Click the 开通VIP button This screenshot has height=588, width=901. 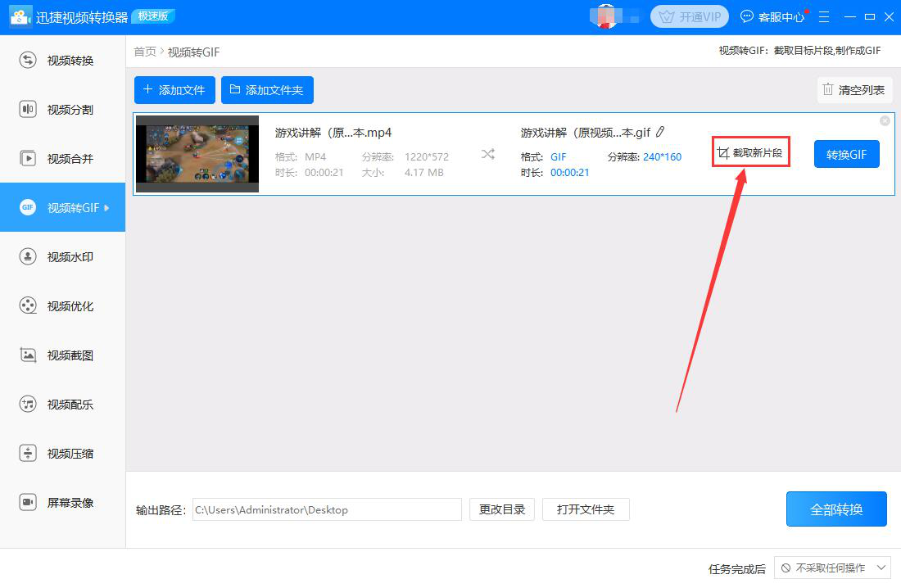click(690, 16)
